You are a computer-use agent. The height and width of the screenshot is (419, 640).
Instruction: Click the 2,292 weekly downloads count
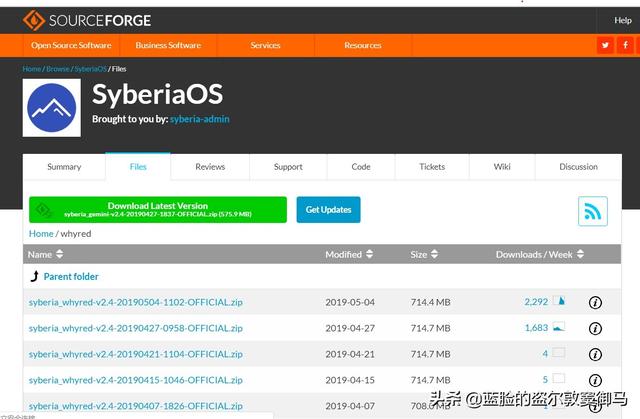coord(536,302)
